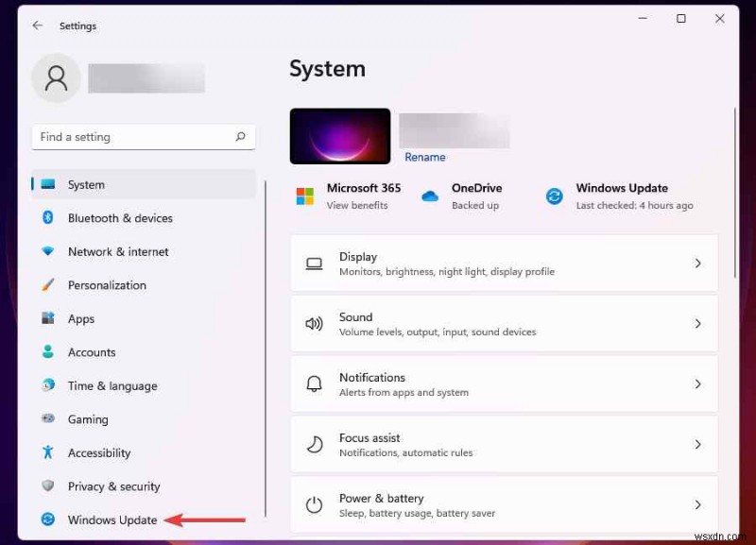The height and width of the screenshot is (545, 756).
Task: Expand the Power & battery section
Action: pos(698,505)
